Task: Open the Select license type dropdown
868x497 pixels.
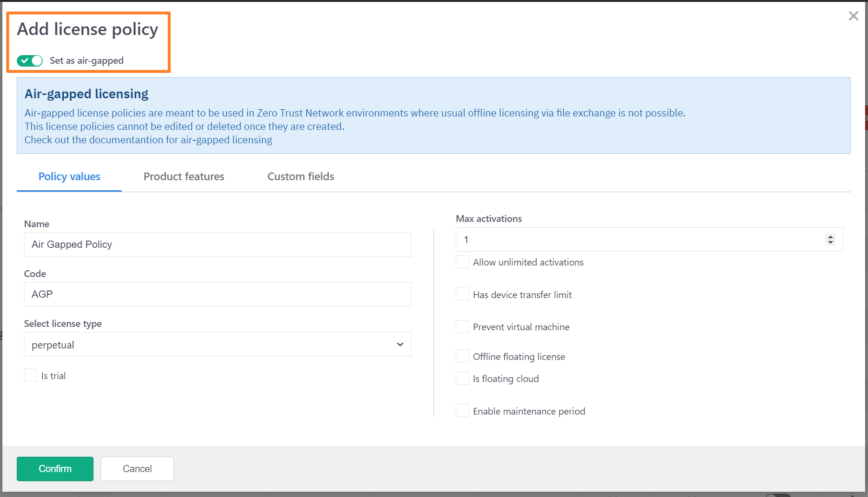Action: (x=218, y=345)
